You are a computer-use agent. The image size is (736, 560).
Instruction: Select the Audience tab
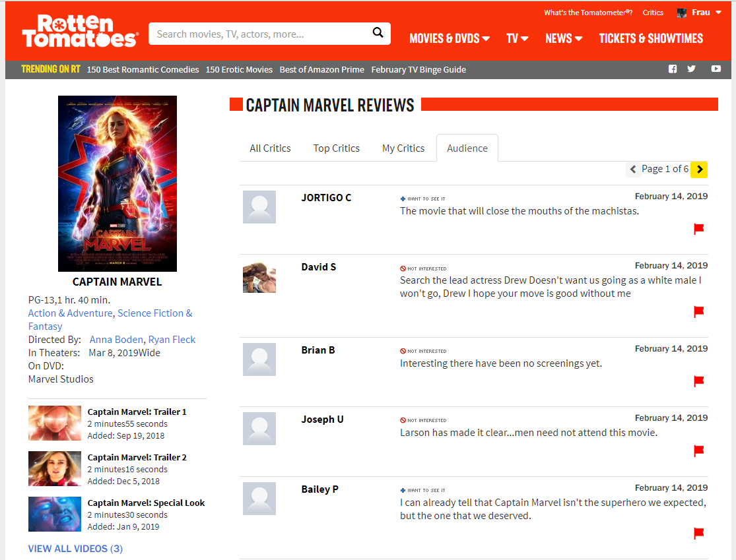tap(467, 148)
